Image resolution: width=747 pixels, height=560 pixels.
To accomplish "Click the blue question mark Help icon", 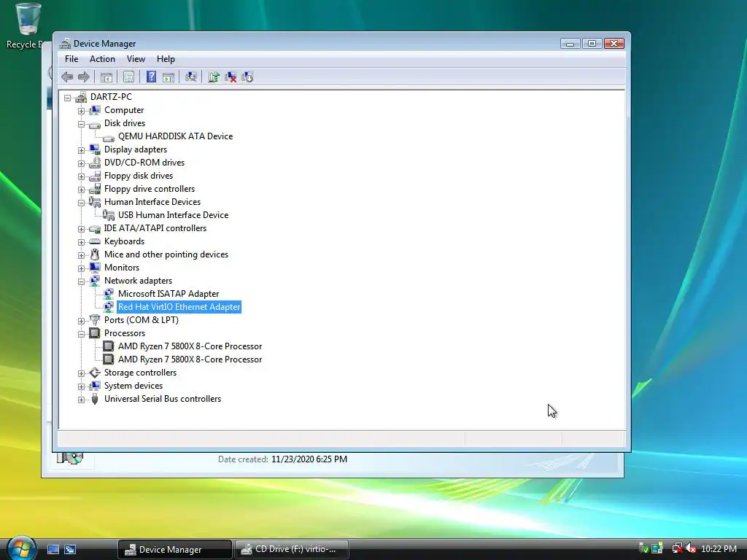I will tap(151, 77).
